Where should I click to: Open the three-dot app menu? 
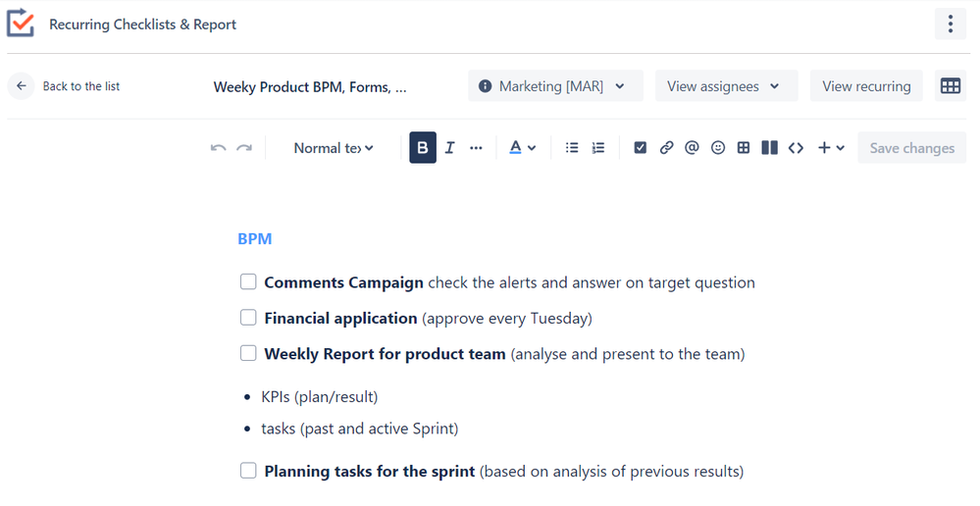950,25
